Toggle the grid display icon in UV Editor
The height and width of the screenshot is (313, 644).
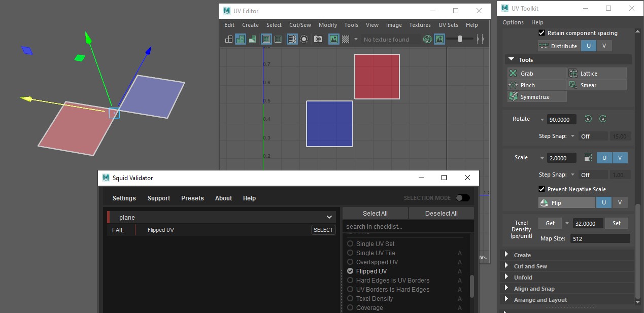click(x=292, y=39)
